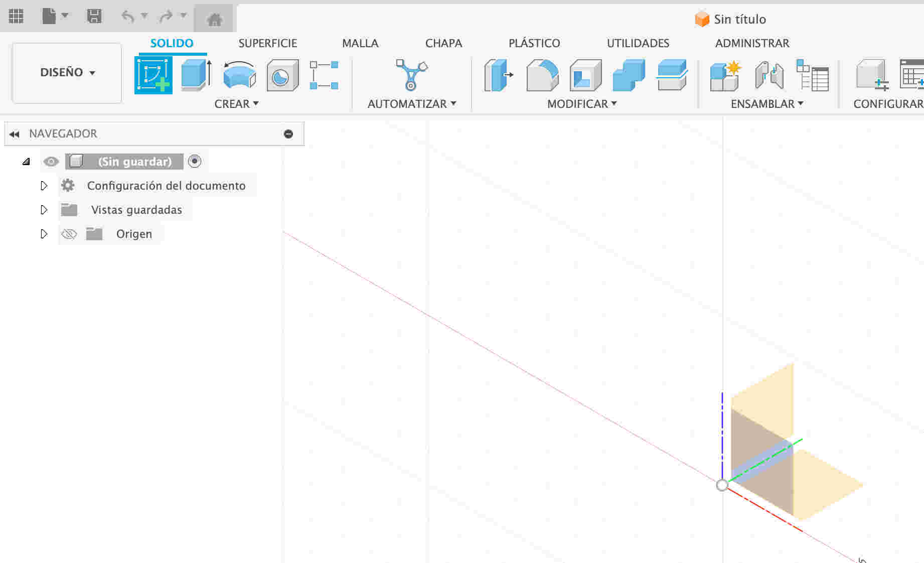Select the Configure model icon
The image size is (924, 563).
coord(872,75)
